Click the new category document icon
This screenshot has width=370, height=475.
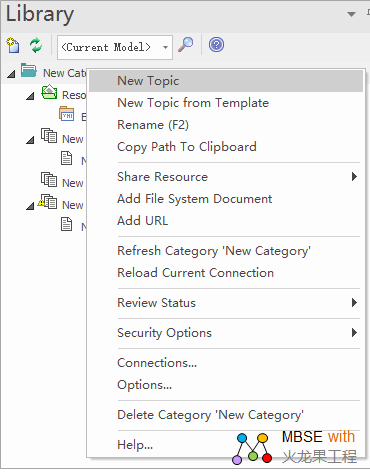13,46
